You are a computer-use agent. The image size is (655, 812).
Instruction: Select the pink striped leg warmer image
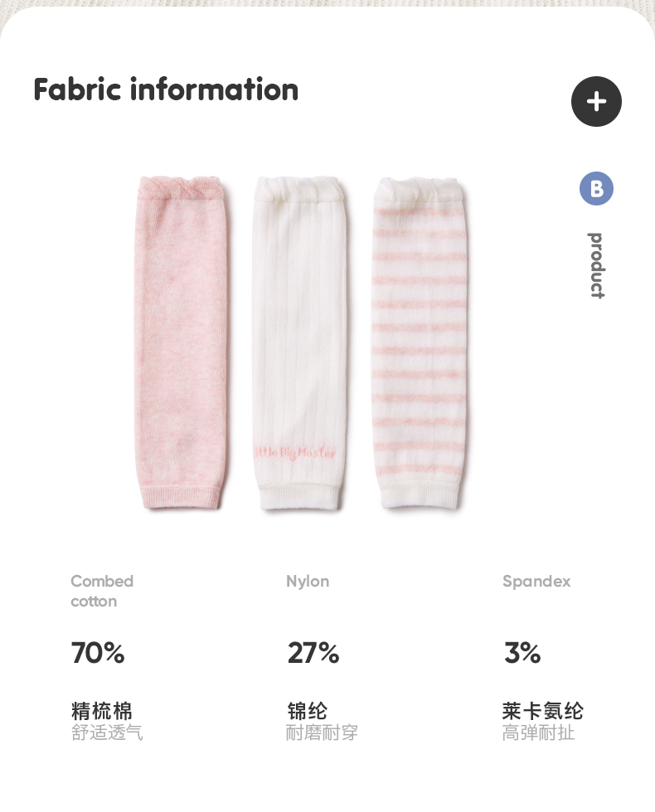click(419, 343)
